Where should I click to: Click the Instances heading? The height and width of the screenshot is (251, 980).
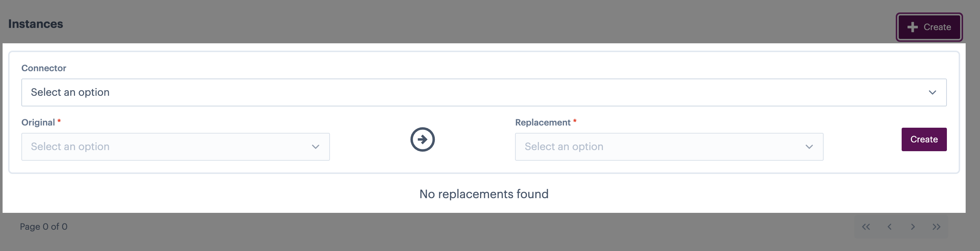(36, 24)
